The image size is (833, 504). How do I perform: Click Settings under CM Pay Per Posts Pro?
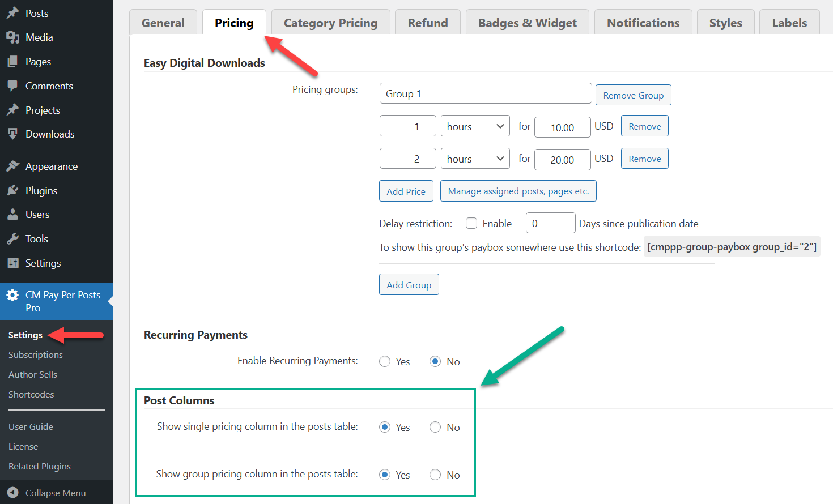25,335
